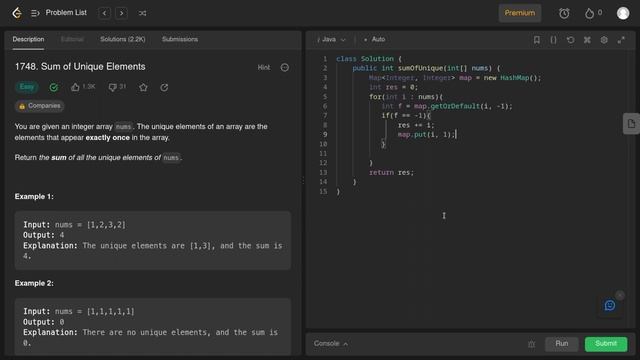Switch to the Editorial tab
This screenshot has width=640, height=360.
point(72,40)
